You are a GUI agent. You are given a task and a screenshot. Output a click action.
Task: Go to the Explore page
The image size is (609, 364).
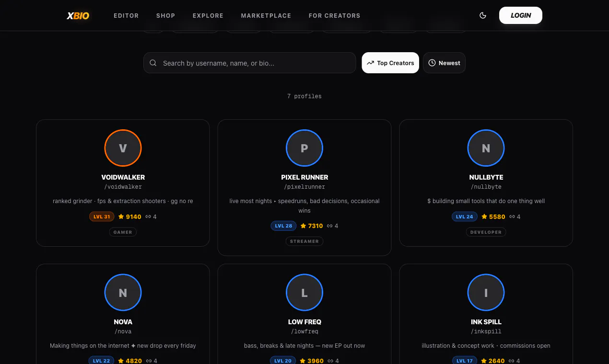(208, 15)
